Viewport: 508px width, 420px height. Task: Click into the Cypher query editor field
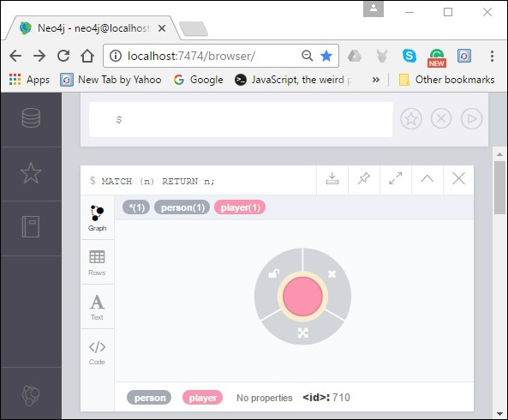pos(241,120)
